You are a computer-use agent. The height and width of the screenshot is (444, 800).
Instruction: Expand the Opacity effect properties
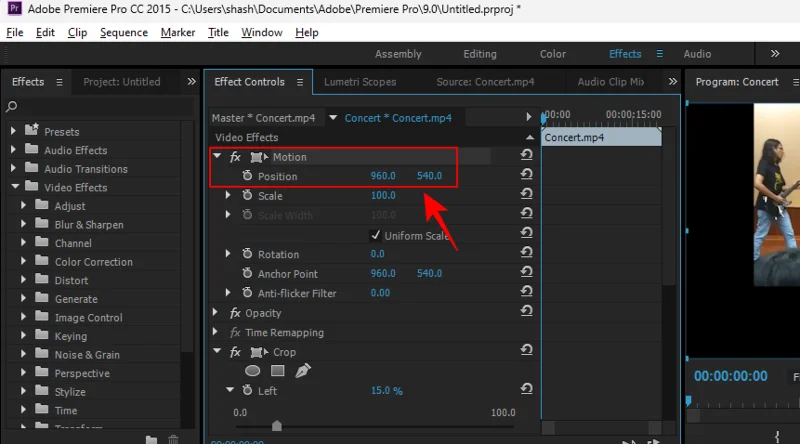pos(217,313)
